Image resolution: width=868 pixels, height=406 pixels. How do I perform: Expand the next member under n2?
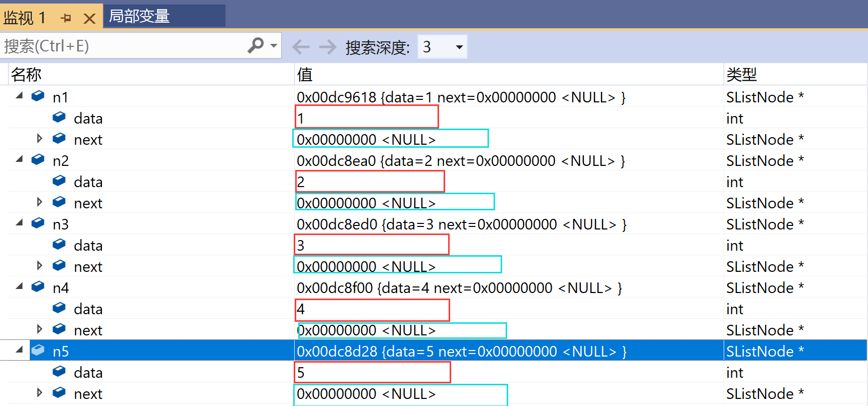pyautogui.click(x=39, y=202)
